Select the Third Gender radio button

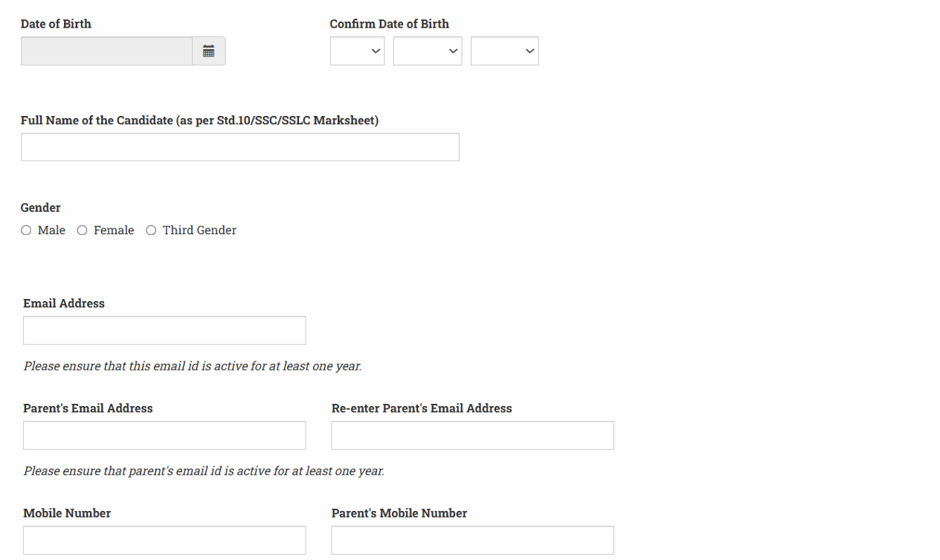point(152,231)
